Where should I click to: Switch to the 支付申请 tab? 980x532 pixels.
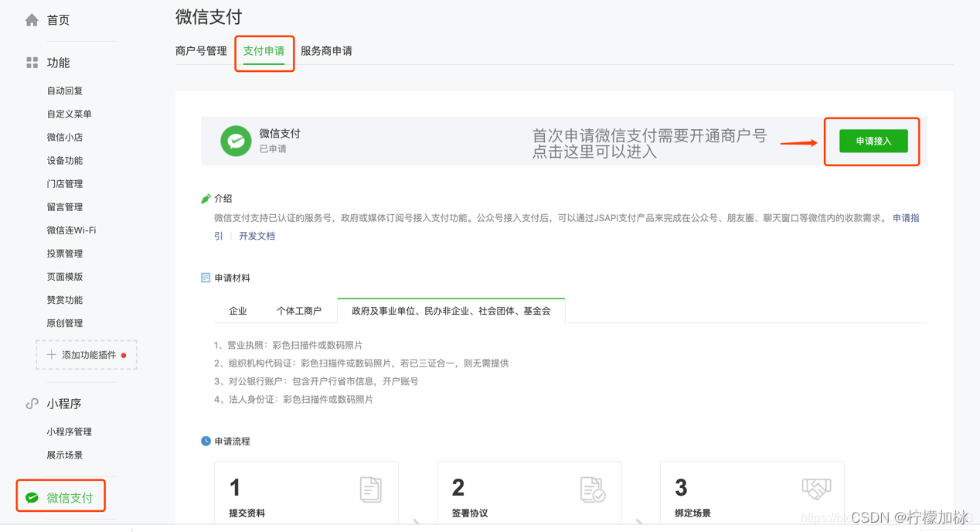[x=264, y=51]
